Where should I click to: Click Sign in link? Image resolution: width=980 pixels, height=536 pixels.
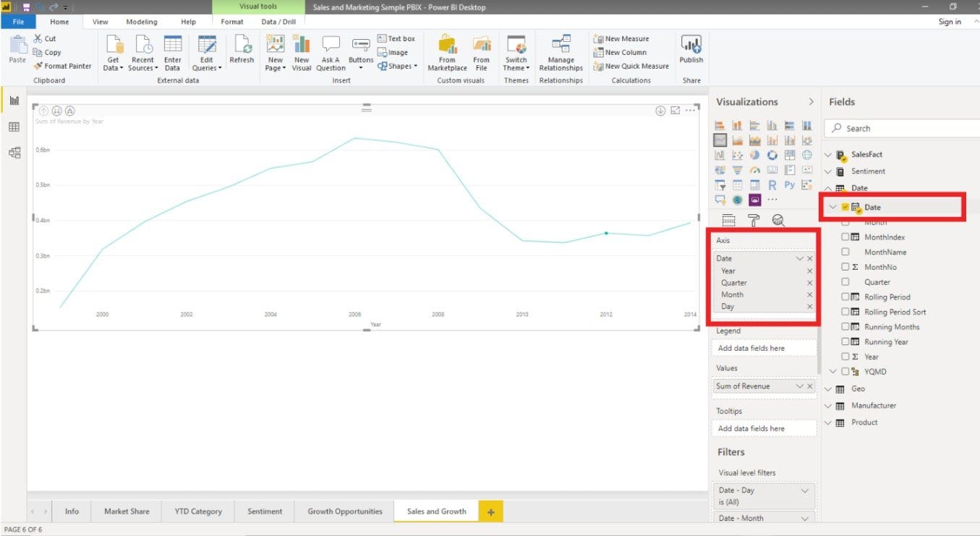(x=950, y=22)
